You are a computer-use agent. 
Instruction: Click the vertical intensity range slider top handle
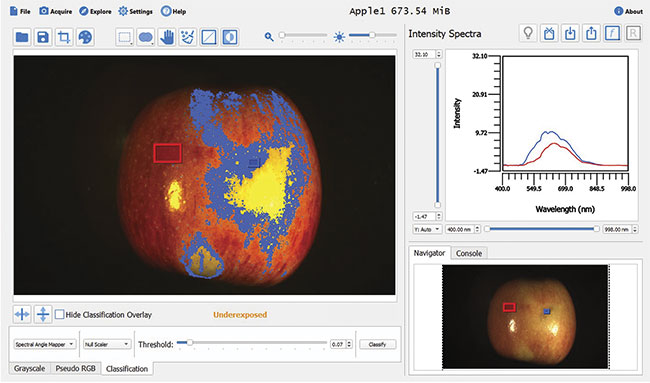pos(437,65)
